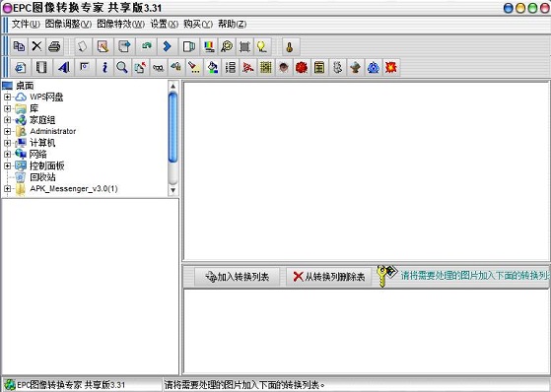
Task: Click the blue circle title bar button
Action: [x=509, y=8]
